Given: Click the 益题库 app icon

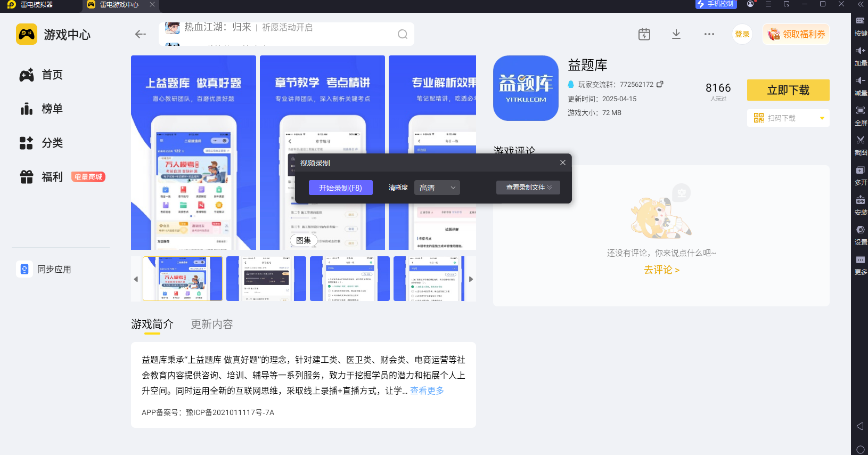Looking at the screenshot, I should coord(526,88).
